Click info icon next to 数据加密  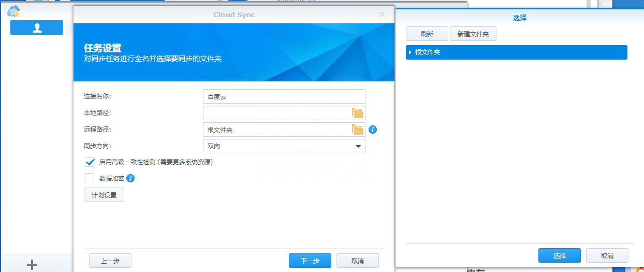click(x=130, y=178)
